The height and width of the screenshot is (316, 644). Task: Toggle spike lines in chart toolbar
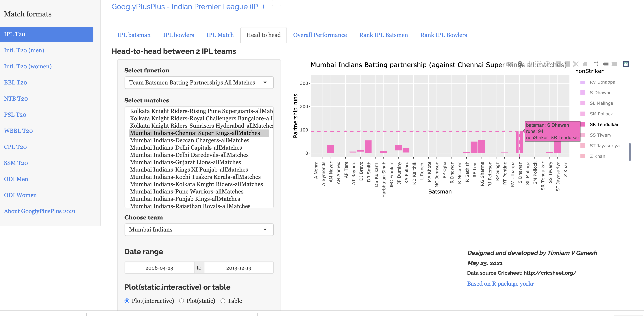pyautogui.click(x=596, y=64)
